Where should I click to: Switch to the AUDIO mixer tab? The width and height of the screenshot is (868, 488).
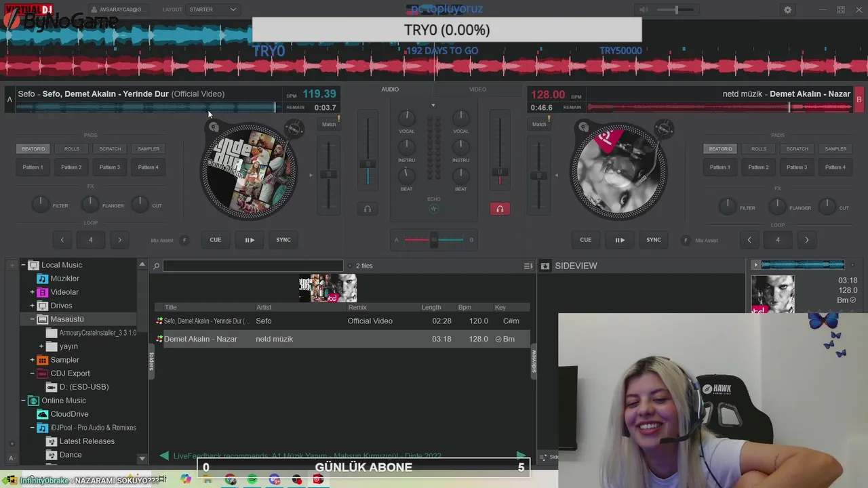pyautogui.click(x=390, y=89)
